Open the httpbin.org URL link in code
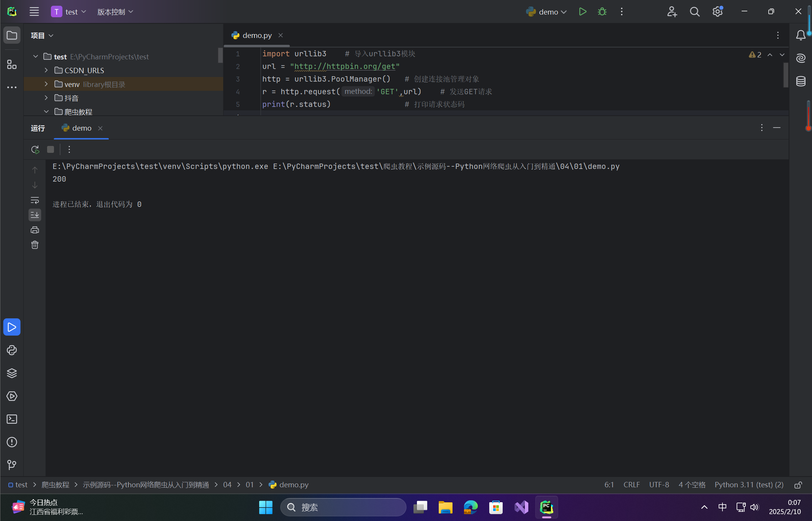This screenshot has height=521, width=812. tap(345, 66)
